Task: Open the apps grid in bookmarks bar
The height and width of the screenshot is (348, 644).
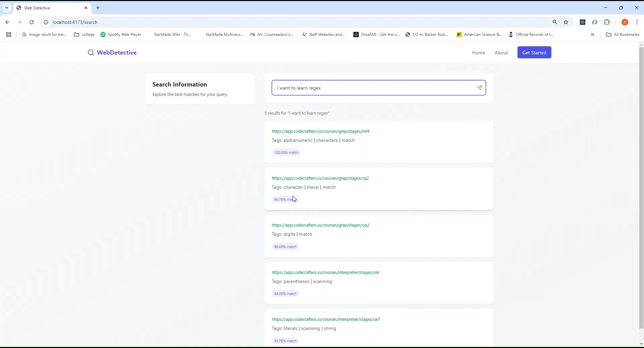Action: pos(9,35)
